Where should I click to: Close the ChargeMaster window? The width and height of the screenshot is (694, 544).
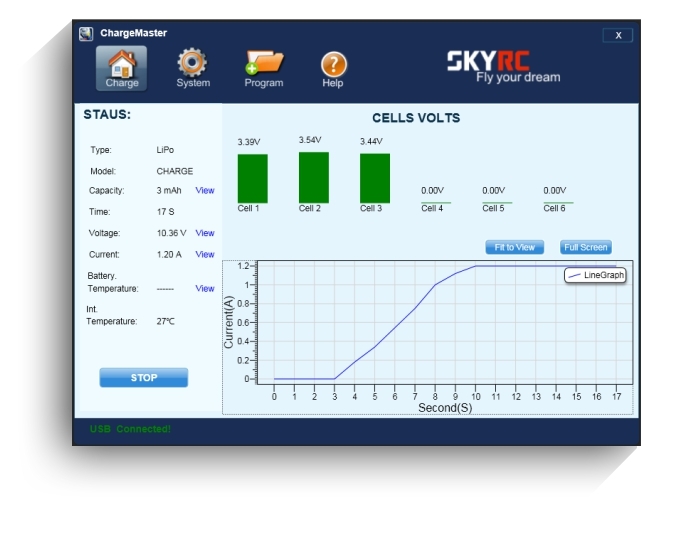618,35
